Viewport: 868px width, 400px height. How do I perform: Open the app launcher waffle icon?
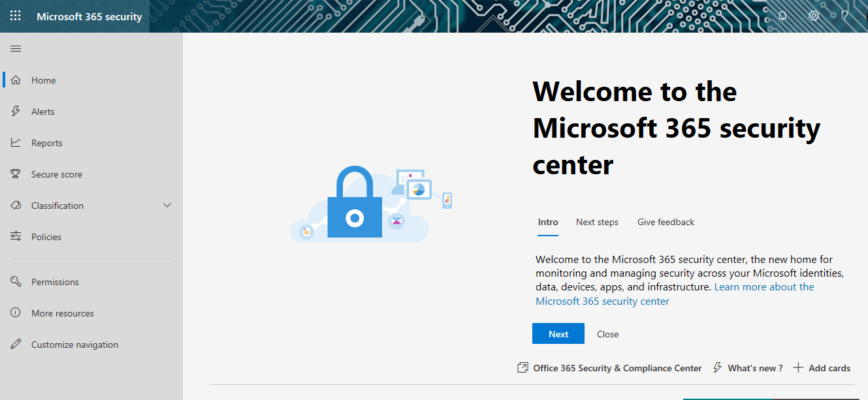[x=16, y=16]
